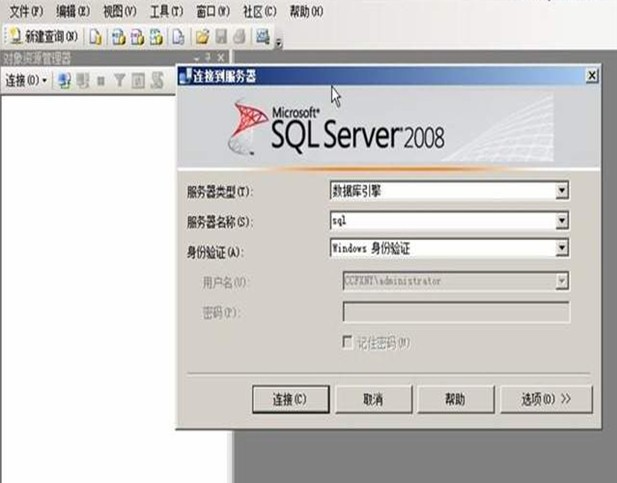Screen dimensions: 617x483
Task: Click the Database Engine Query icon
Action: coord(95,37)
